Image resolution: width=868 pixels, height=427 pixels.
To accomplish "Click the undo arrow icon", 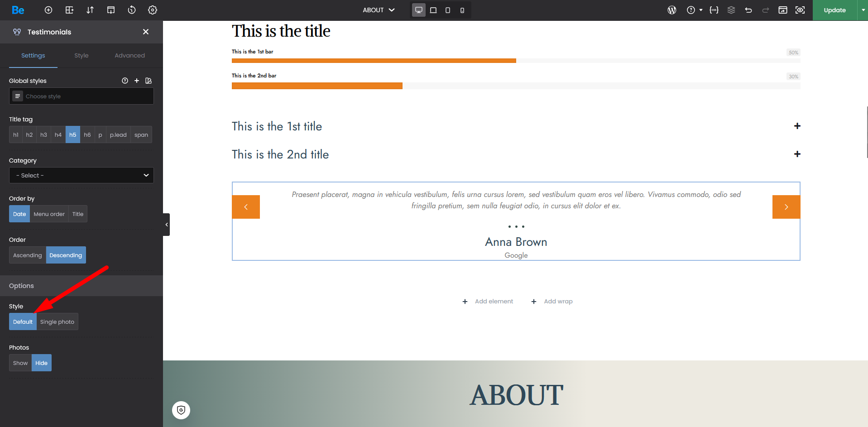I will click(748, 10).
